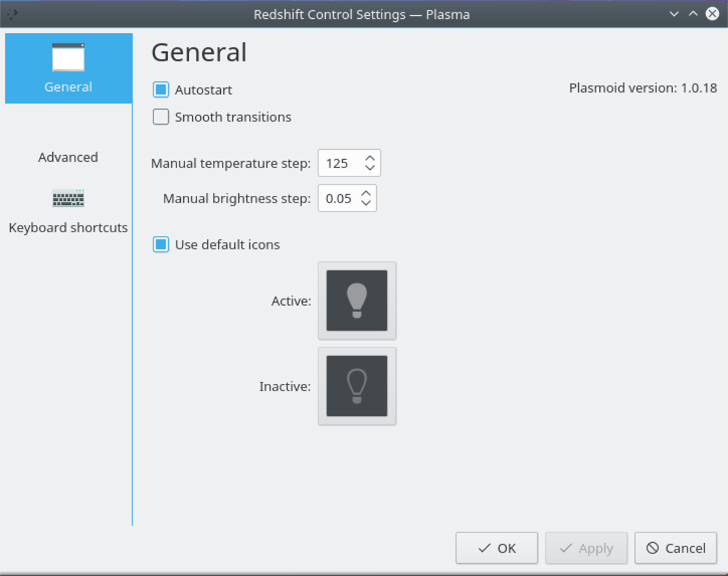Viewport: 728px width, 576px height.
Task: Maximize the window with the up chevron
Action: coord(693,14)
